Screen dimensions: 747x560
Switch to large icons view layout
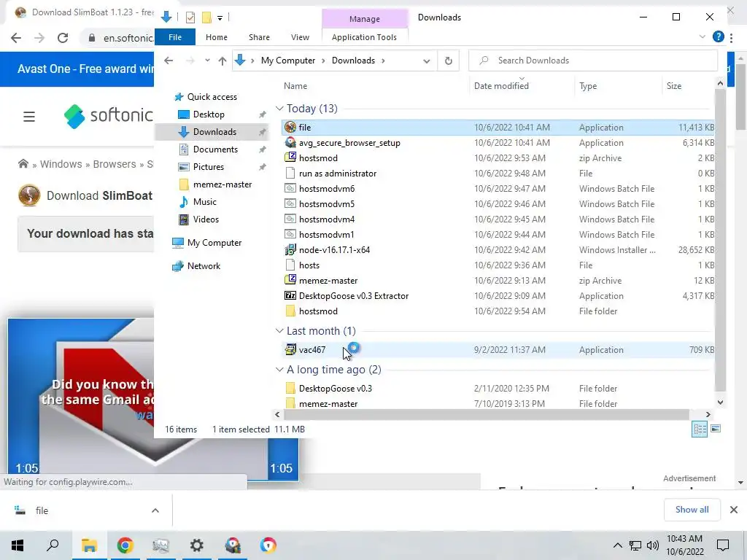pos(716,429)
